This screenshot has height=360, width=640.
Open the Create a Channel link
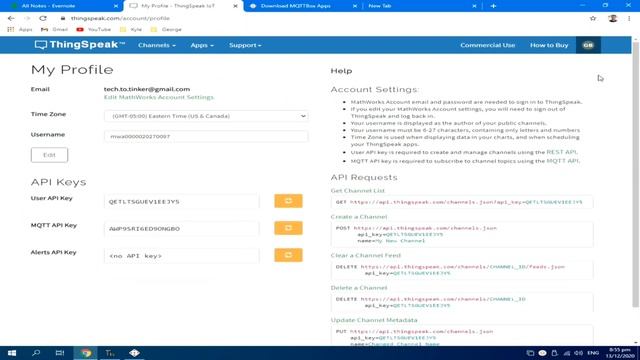(x=359, y=217)
